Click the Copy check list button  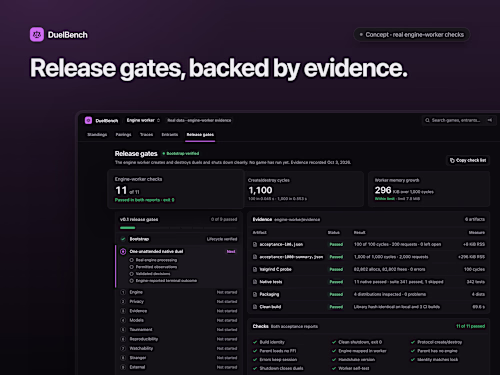468,160
